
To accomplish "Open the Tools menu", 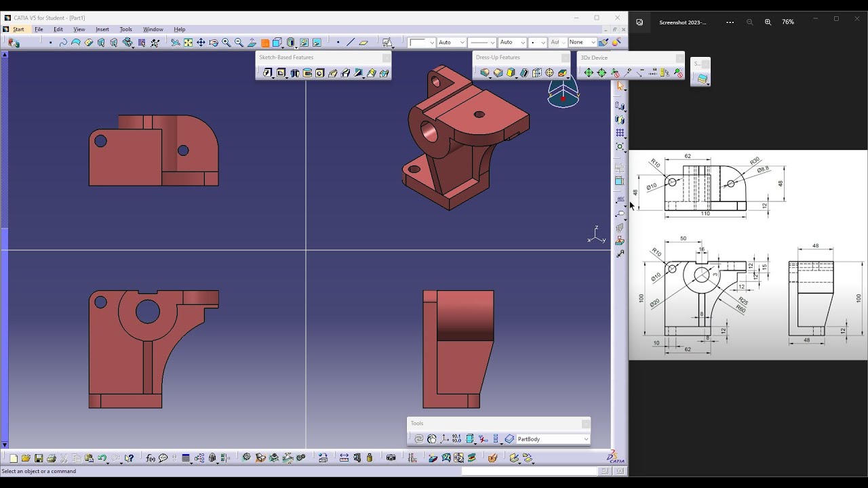I will click(x=126, y=29).
